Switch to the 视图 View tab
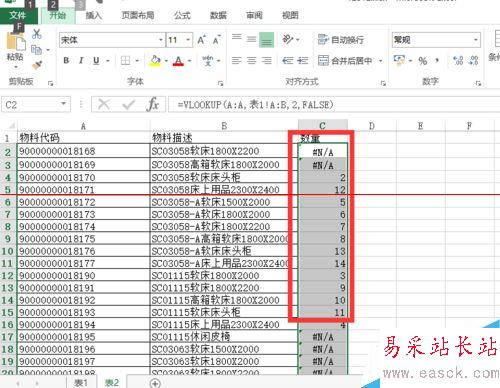This screenshot has width=500, height=388. 290,16
